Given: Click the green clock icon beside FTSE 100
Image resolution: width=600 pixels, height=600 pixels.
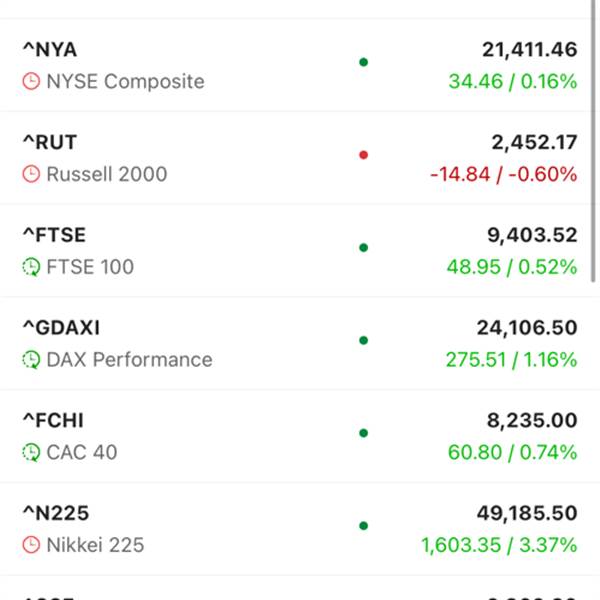Looking at the screenshot, I should [x=31, y=267].
